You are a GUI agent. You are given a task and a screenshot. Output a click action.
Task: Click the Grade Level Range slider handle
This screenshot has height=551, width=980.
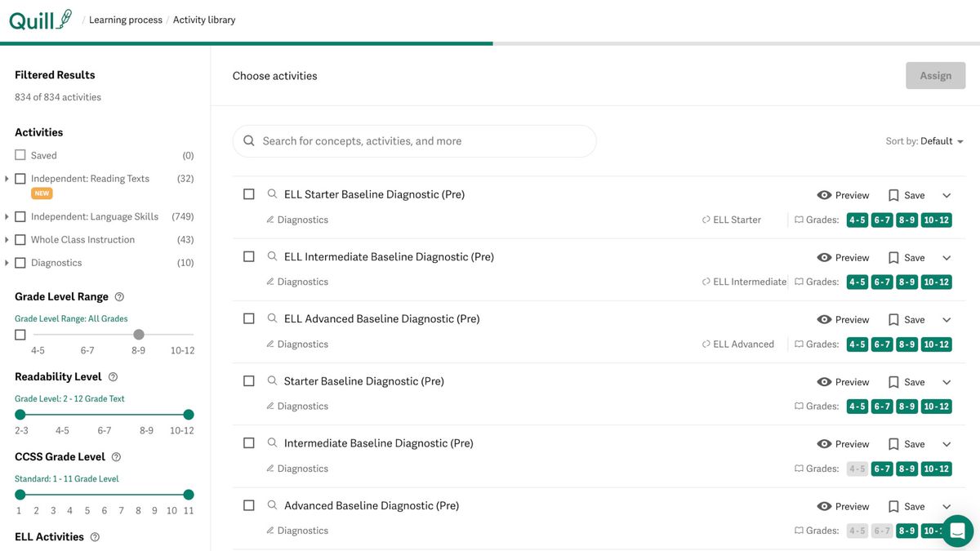click(x=139, y=335)
